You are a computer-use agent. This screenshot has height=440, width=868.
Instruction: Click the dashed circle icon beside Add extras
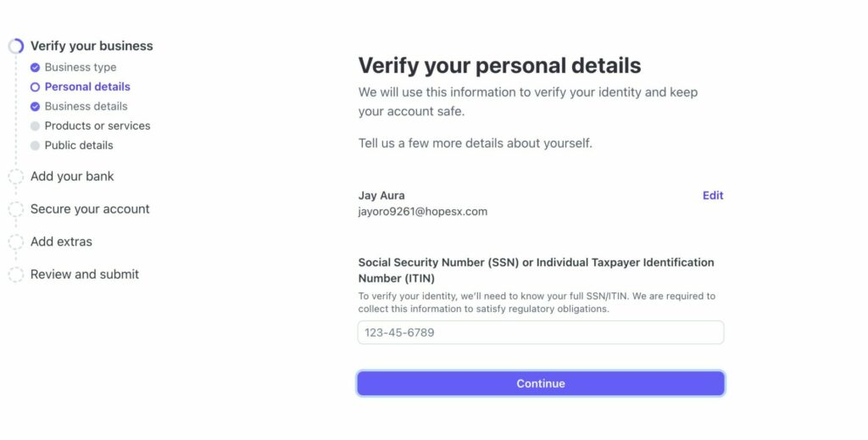coord(16,242)
